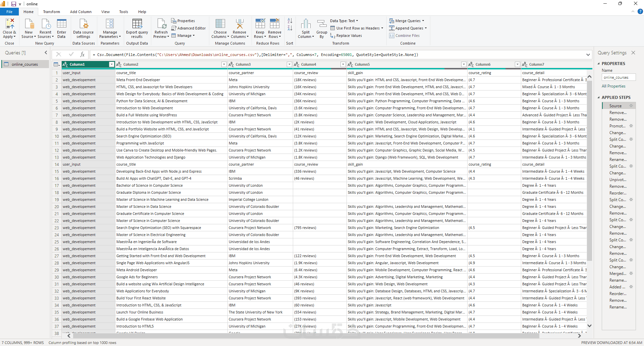Switch to the Tools tab

[x=123, y=12]
